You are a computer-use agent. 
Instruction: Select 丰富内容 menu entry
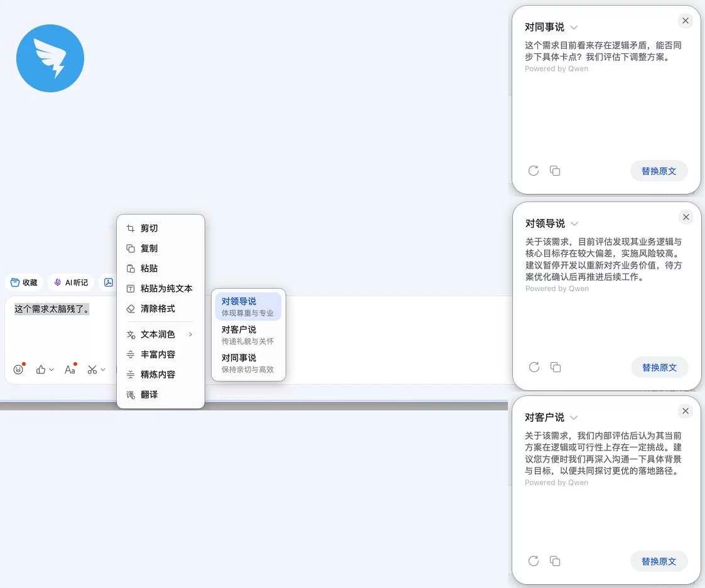click(161, 354)
